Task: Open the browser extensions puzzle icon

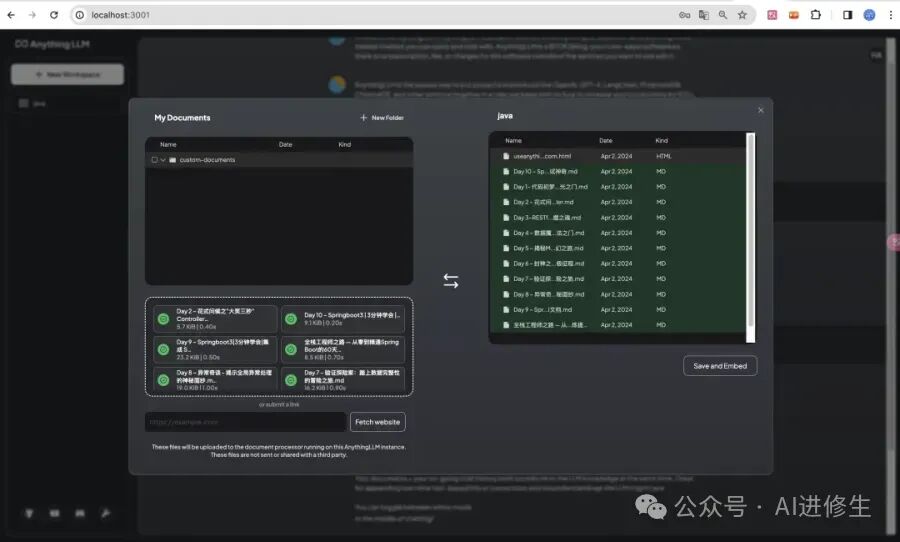Action: (x=816, y=15)
